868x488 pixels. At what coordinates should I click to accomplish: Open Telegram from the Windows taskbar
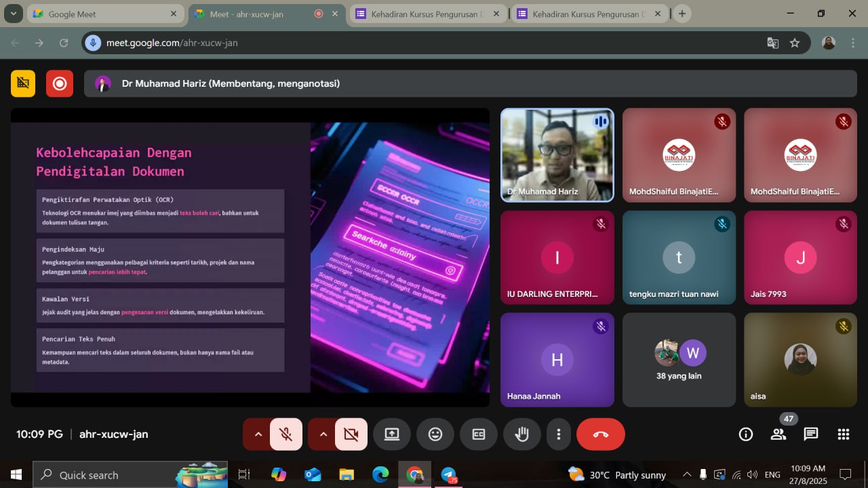point(449,474)
